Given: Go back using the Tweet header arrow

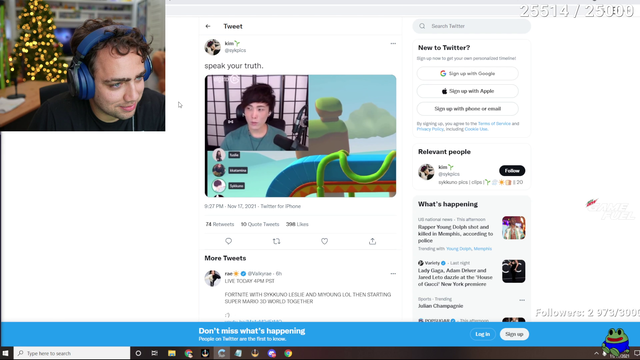Looking at the screenshot, I should point(208,26).
